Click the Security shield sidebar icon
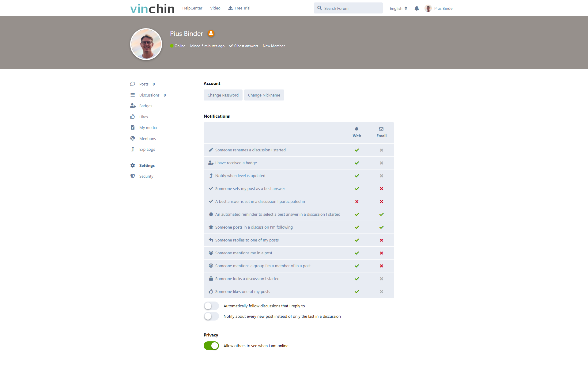 click(x=133, y=176)
